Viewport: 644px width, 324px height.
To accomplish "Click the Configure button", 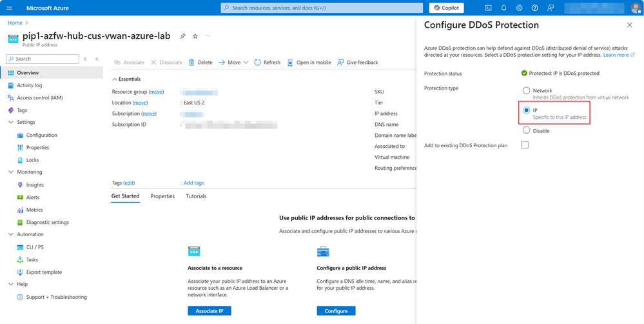I will [336, 311].
